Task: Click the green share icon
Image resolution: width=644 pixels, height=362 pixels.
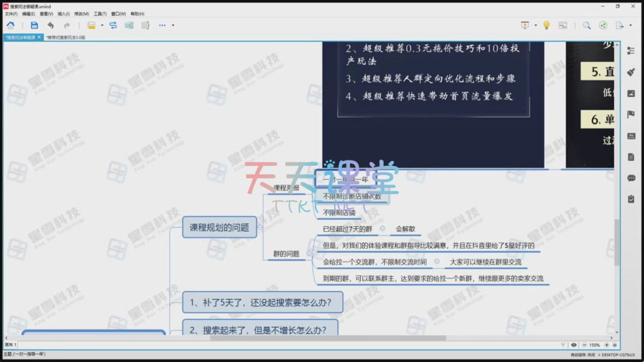Action: (603, 25)
